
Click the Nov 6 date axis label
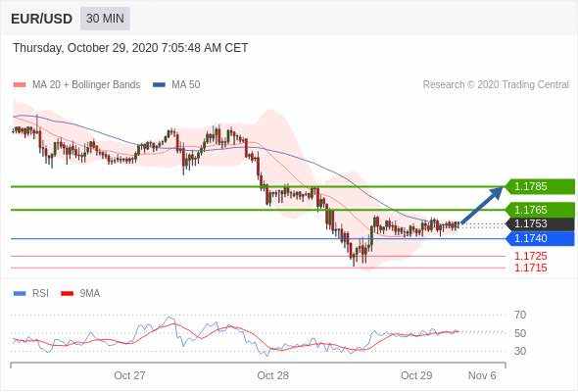tap(482, 375)
